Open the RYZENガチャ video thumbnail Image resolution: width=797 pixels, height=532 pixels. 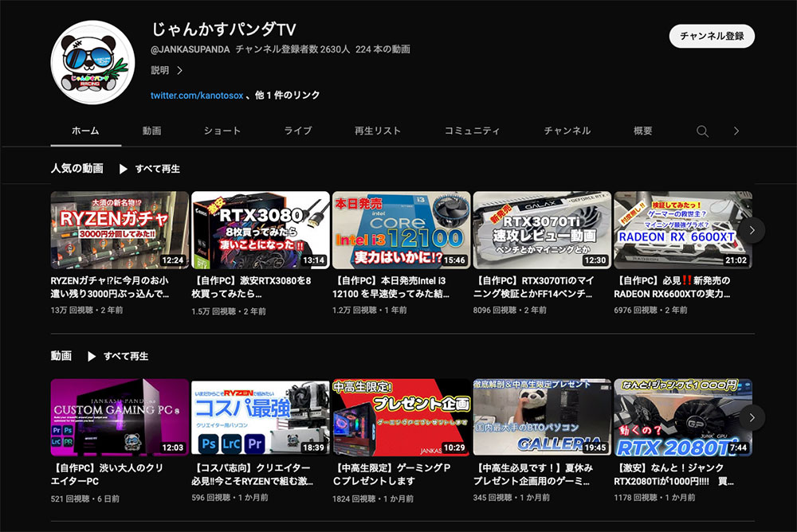120,230
